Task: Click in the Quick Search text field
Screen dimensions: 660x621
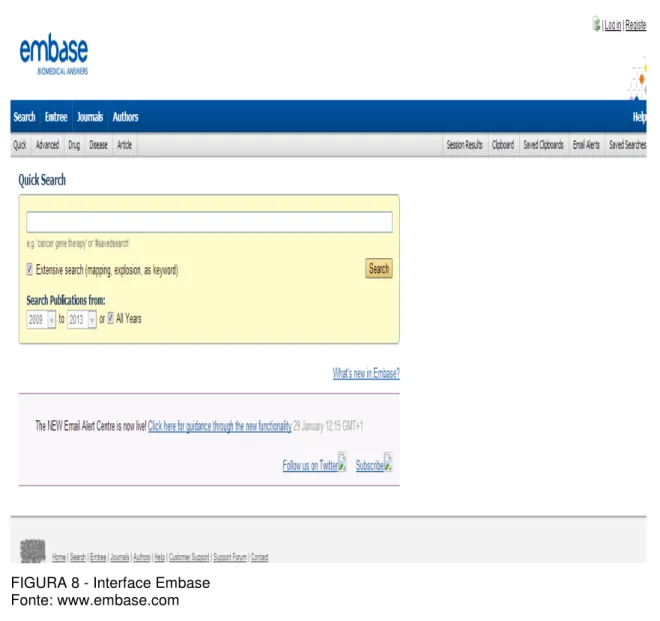Action: click(x=209, y=222)
